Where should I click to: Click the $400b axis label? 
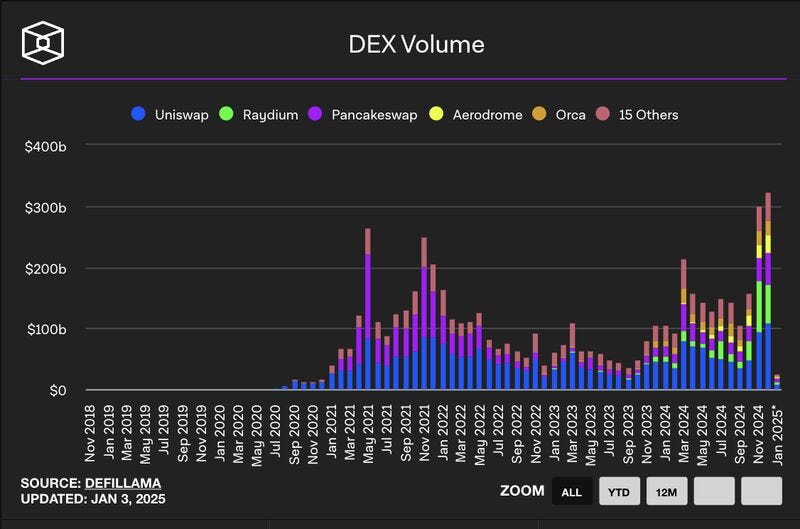[x=45, y=147]
